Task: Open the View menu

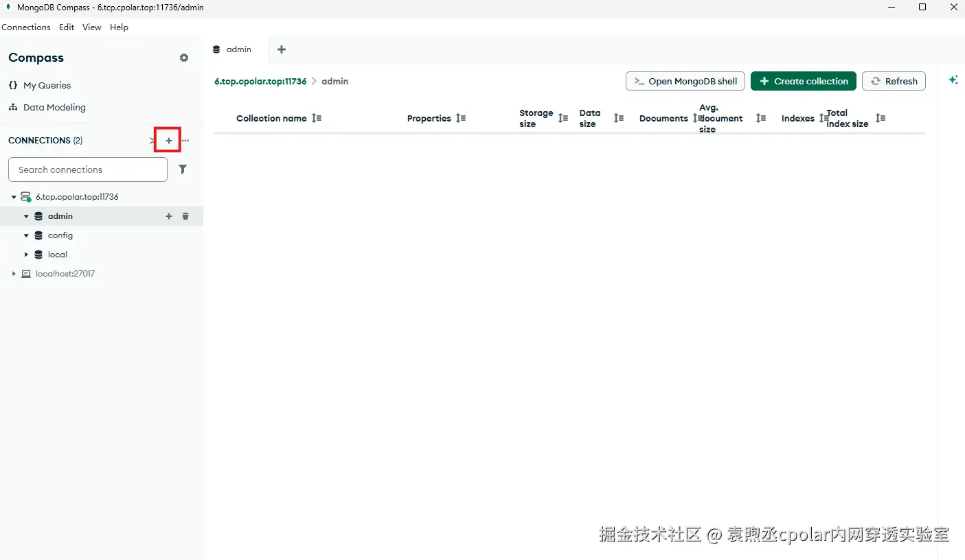Action: point(92,27)
